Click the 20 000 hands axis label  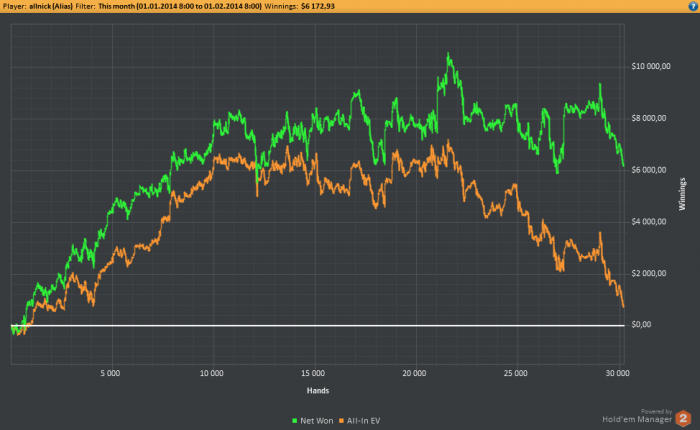[414, 373]
